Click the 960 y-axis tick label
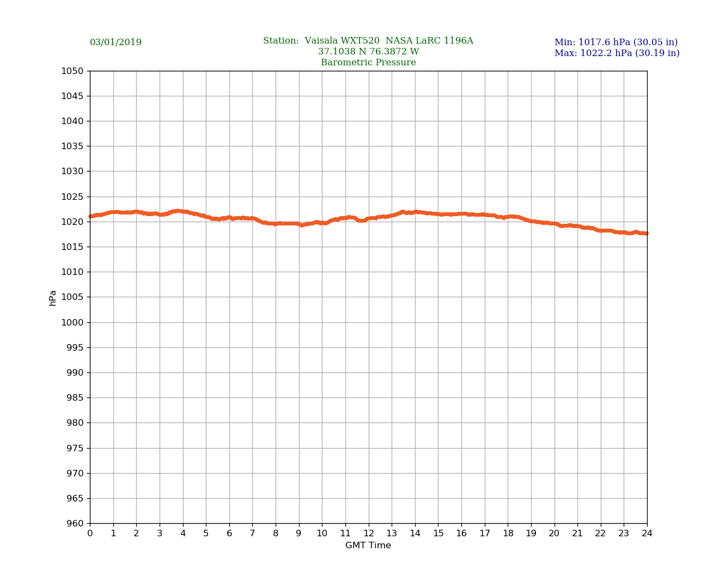Image resolution: width=719 pixels, height=588 pixels. click(75, 524)
